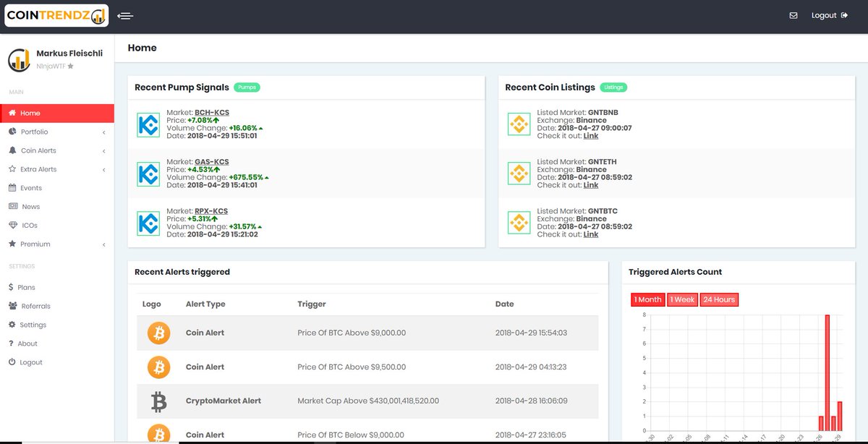Click KuCoin logo of BCH-KCS signal
Viewport: 868px width, 444px height.
click(x=148, y=124)
